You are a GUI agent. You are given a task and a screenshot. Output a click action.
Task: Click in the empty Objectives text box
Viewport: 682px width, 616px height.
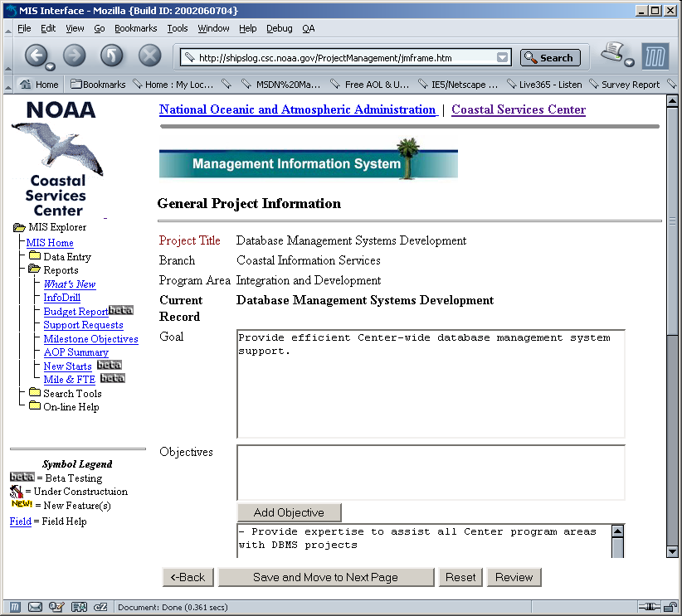[431, 473]
